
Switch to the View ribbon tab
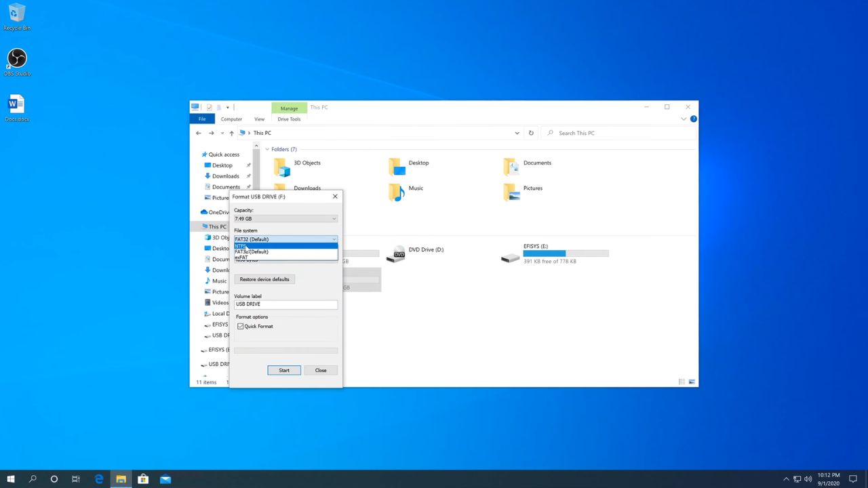point(259,119)
